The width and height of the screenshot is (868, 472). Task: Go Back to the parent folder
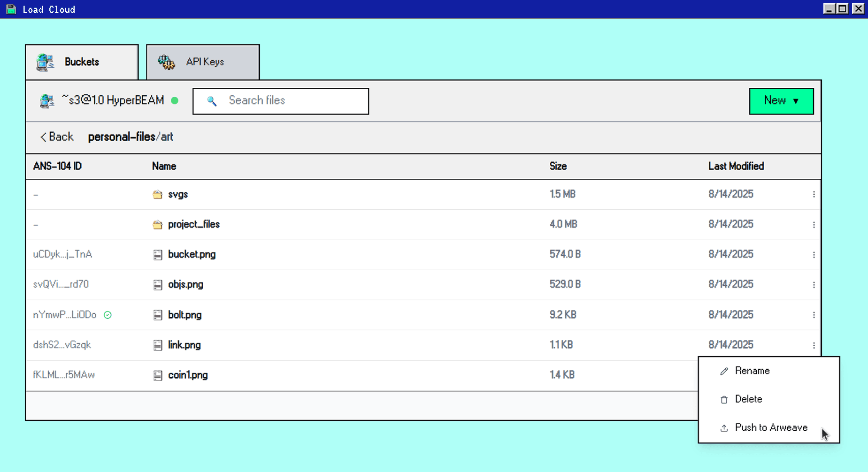(x=57, y=137)
